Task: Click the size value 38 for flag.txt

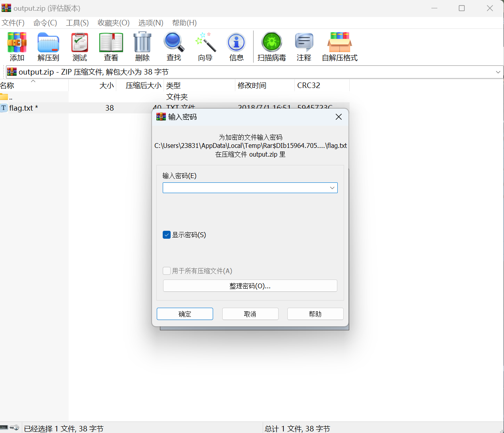Action: pos(110,108)
